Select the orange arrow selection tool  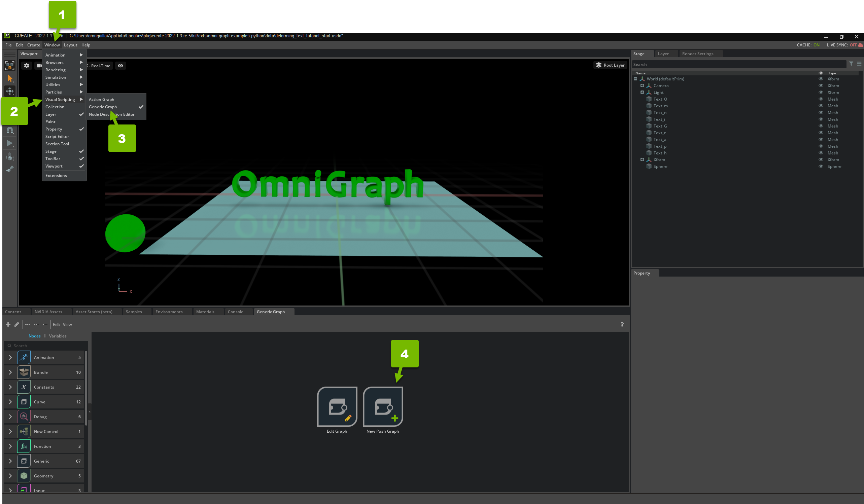click(10, 78)
